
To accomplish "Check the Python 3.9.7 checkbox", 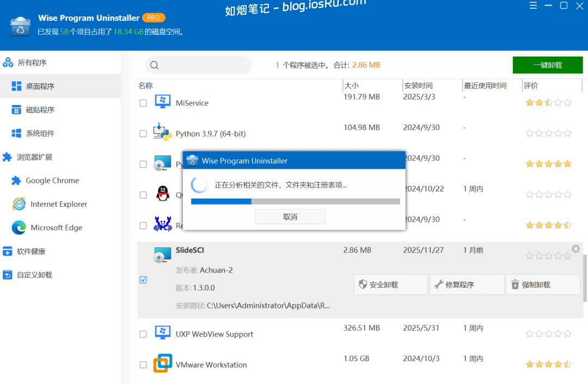I will point(143,133).
